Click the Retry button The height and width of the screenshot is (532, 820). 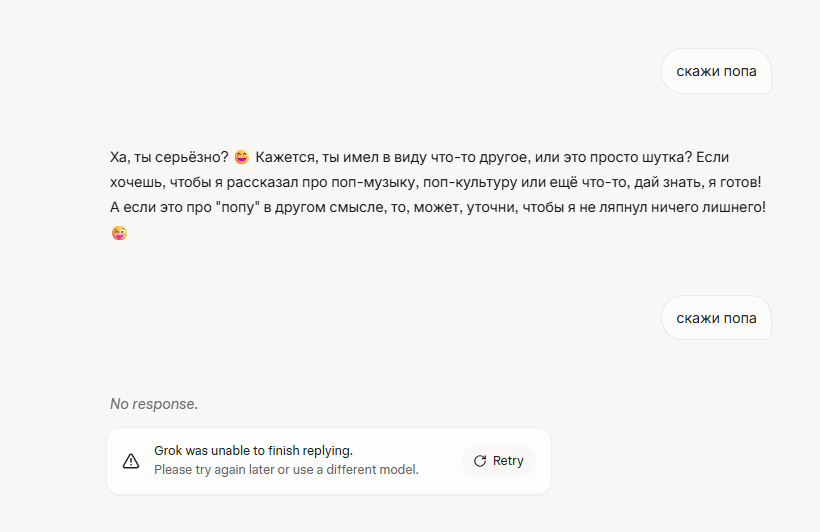tap(499, 461)
